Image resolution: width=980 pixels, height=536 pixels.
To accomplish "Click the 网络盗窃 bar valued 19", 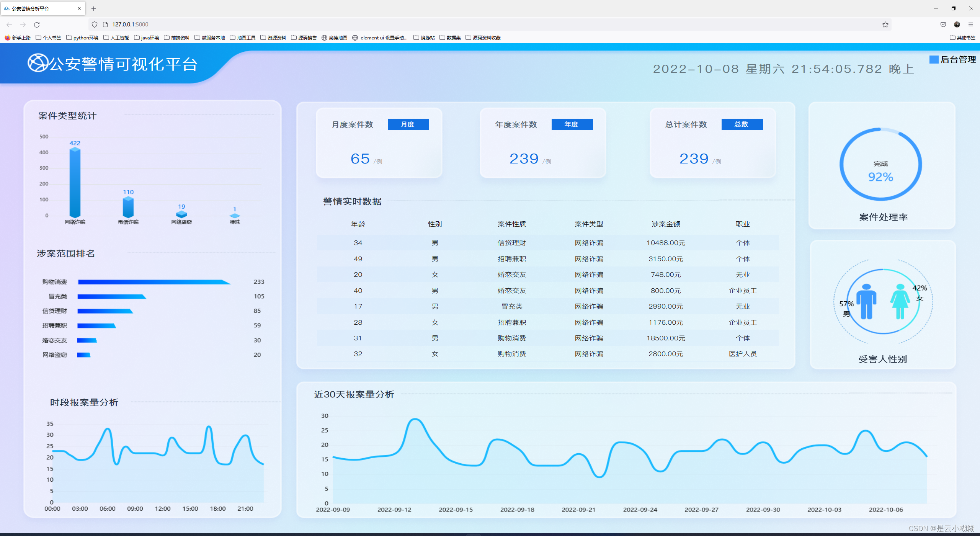I will click(181, 214).
